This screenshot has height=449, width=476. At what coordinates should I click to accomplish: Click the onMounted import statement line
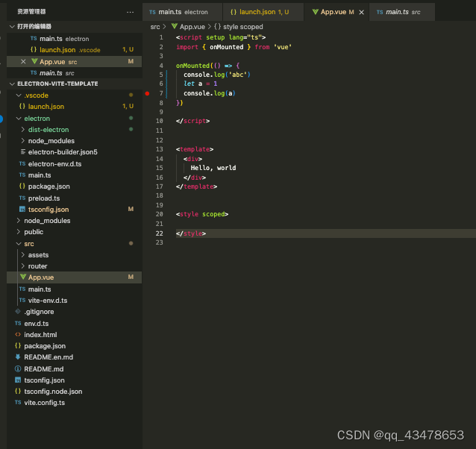pyautogui.click(x=234, y=47)
